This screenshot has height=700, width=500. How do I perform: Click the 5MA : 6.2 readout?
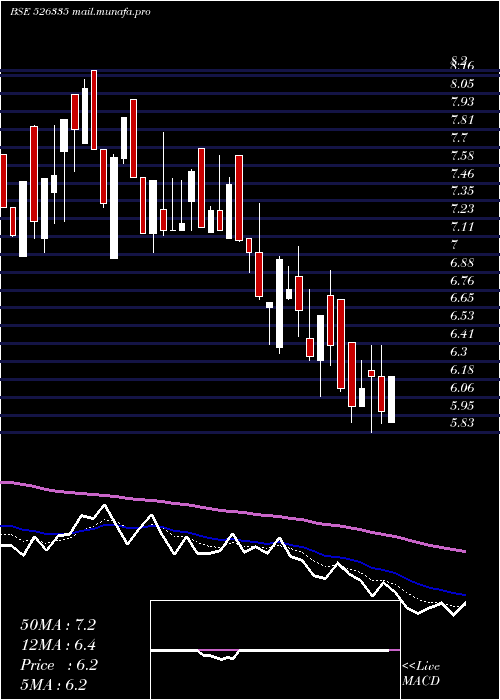click(x=53, y=685)
